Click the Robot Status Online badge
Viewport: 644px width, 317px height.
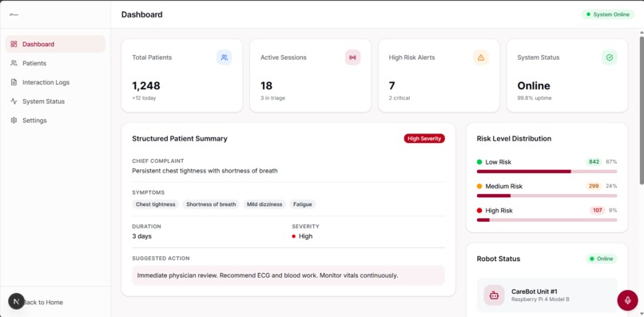[602, 259]
